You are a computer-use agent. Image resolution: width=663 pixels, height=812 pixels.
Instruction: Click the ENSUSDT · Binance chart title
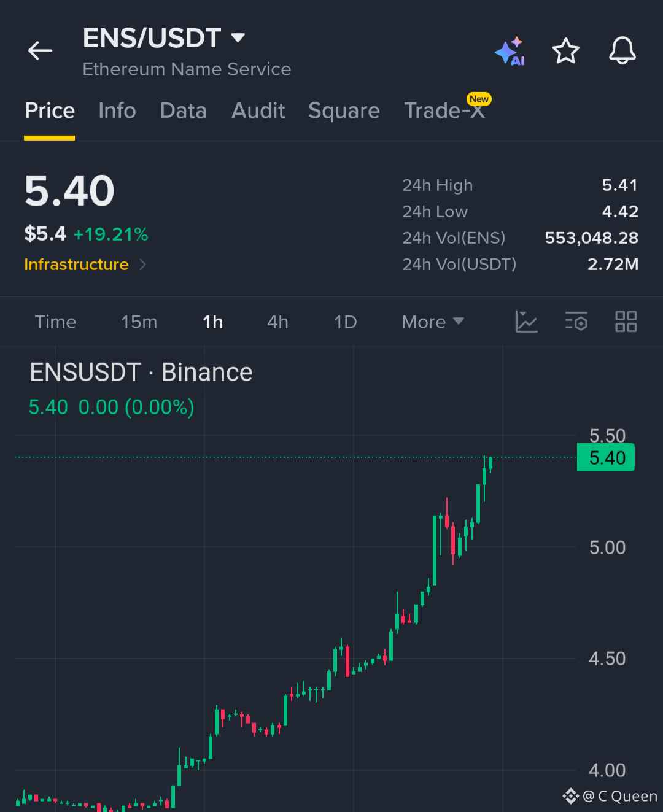141,373
